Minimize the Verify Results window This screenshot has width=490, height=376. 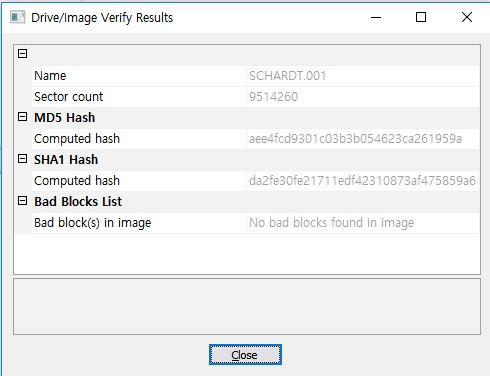click(376, 17)
